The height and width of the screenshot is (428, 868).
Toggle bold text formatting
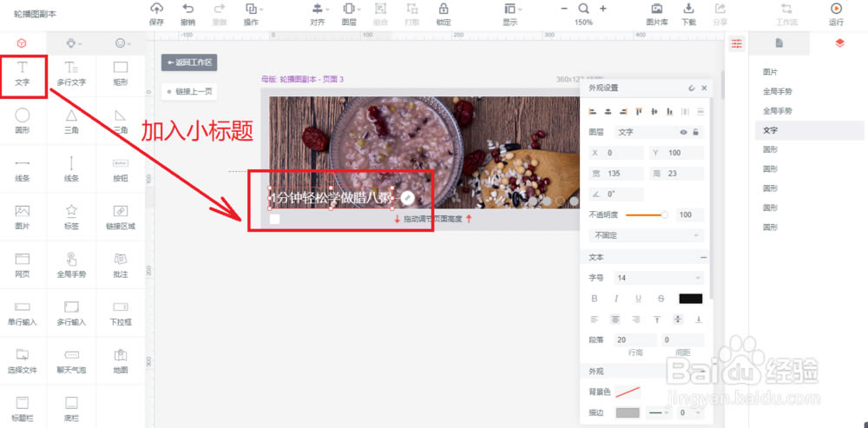[x=595, y=299]
